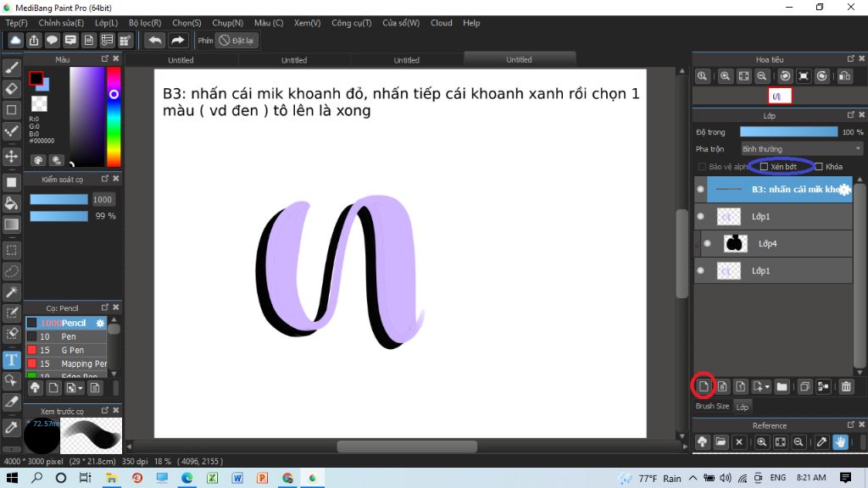Open the Công cụ(T) menu
The width and height of the screenshot is (868, 488).
352,23
